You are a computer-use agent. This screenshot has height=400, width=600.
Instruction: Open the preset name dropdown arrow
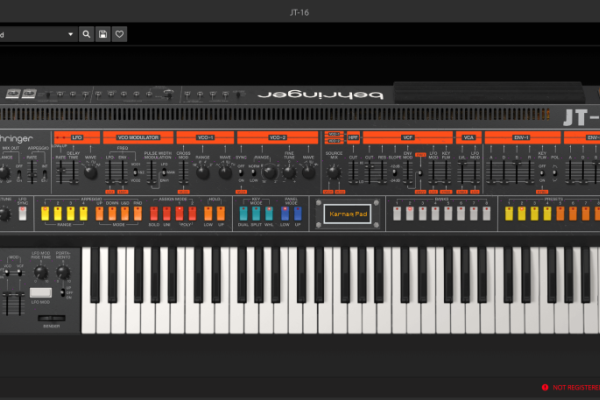coord(70,34)
